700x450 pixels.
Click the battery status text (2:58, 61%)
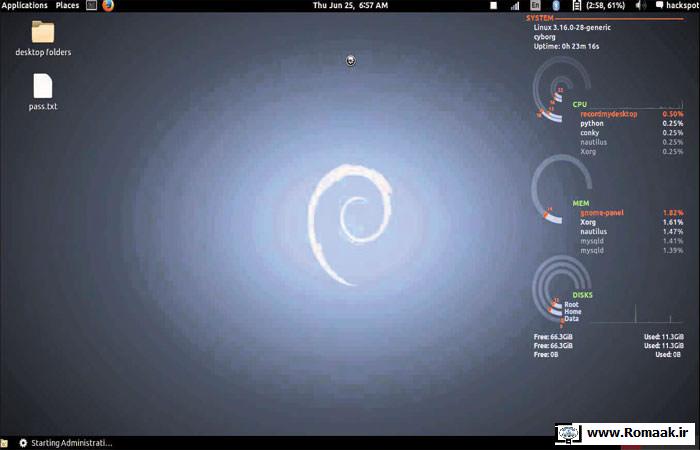point(606,5)
